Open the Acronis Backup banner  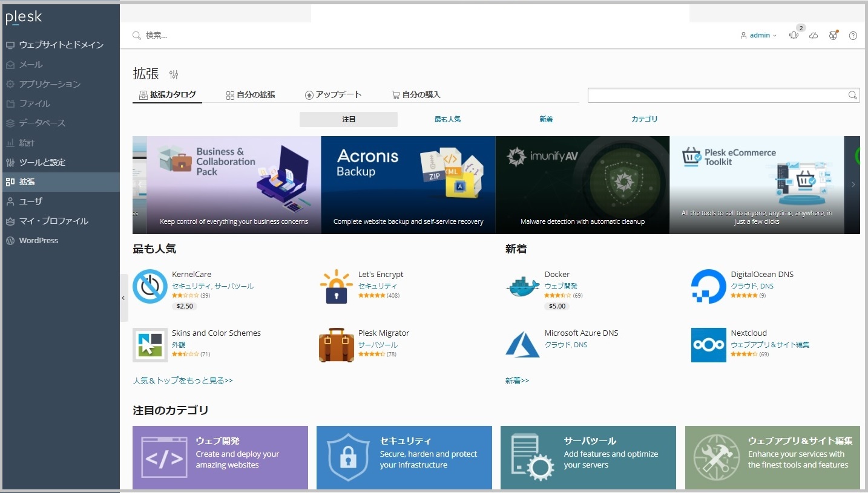(x=408, y=184)
